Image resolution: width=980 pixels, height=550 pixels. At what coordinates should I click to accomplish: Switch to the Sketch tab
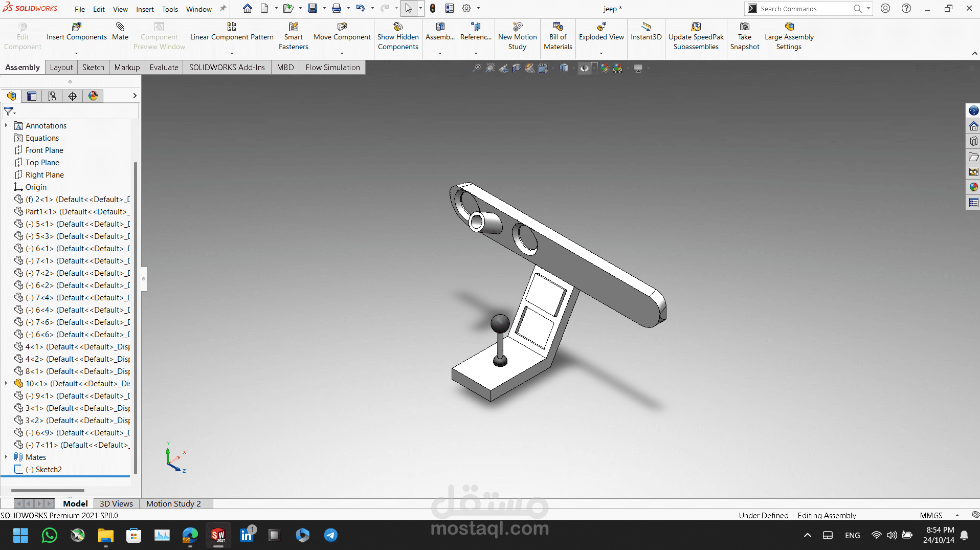[x=93, y=67]
